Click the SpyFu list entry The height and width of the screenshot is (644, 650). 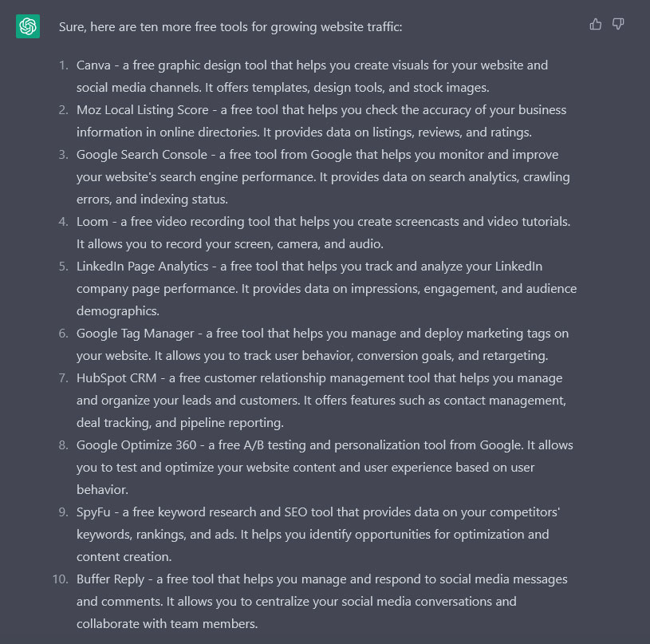pyautogui.click(x=318, y=534)
